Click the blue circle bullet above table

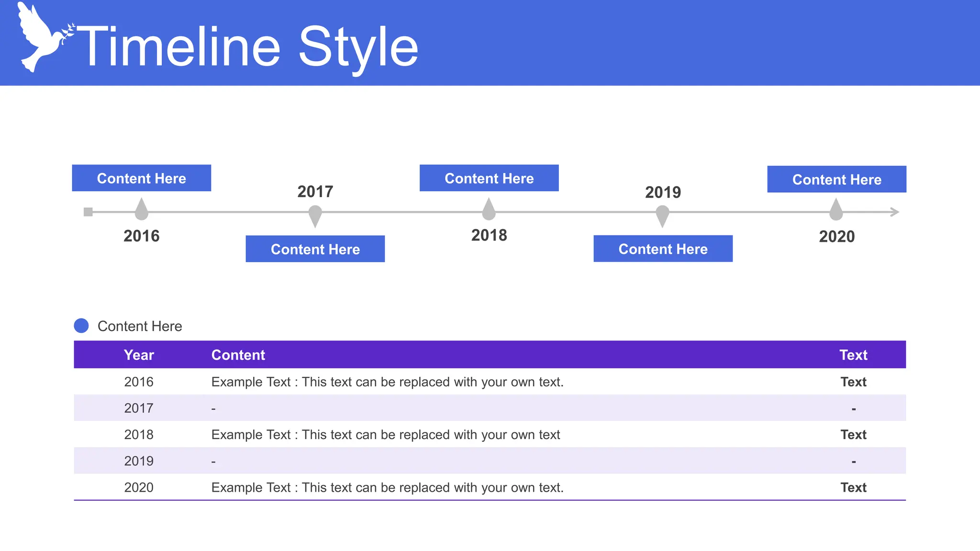(x=81, y=326)
